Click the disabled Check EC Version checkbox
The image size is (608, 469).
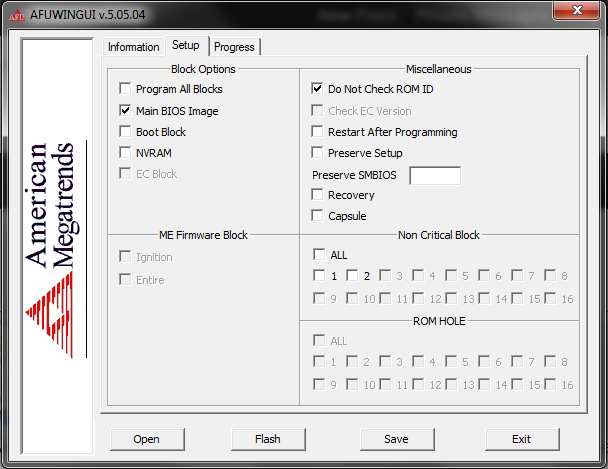coord(317,110)
